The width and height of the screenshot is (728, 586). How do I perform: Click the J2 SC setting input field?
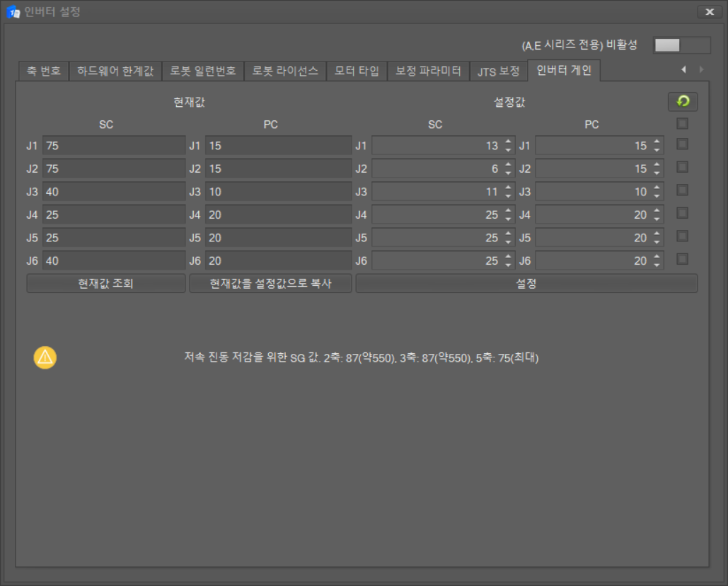coord(436,169)
